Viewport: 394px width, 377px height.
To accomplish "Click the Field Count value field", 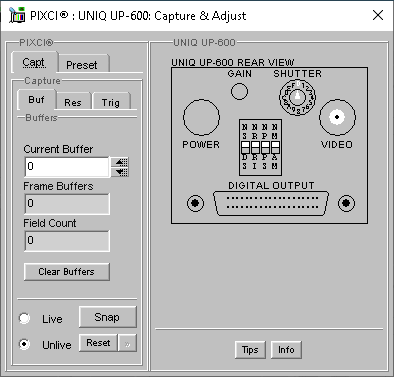I will (x=67, y=241).
